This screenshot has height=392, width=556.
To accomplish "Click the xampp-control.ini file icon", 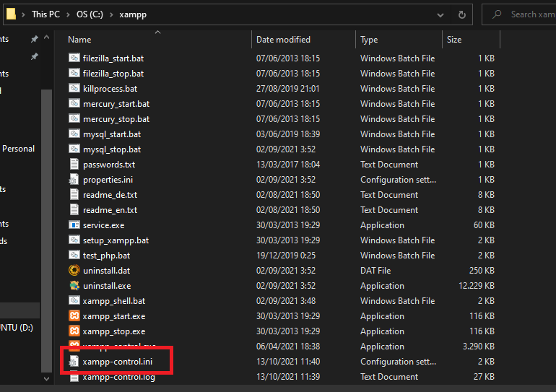I will pyautogui.click(x=74, y=362).
